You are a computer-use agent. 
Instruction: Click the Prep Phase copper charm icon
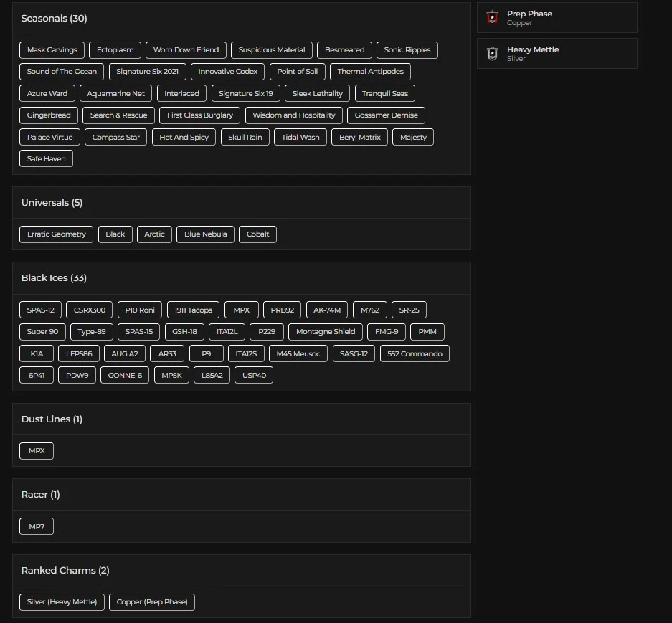[x=492, y=18]
